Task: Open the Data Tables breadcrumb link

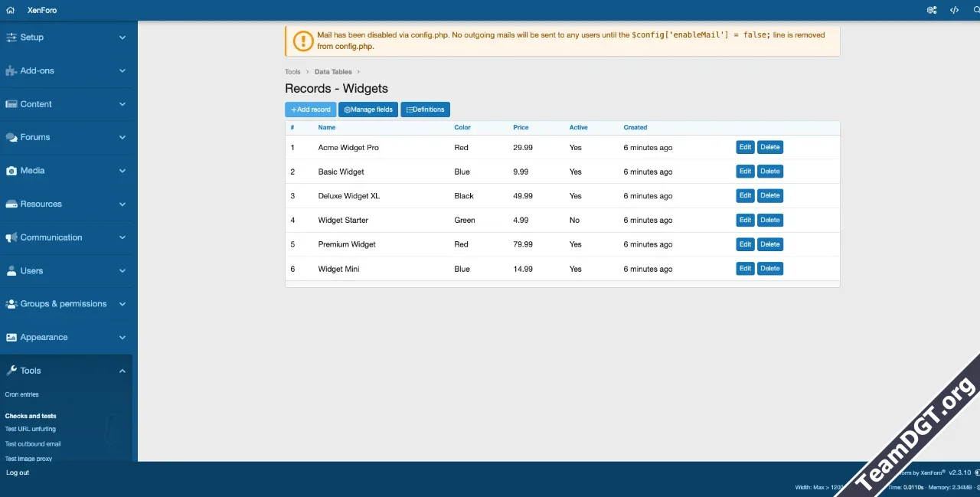Action: (x=333, y=72)
